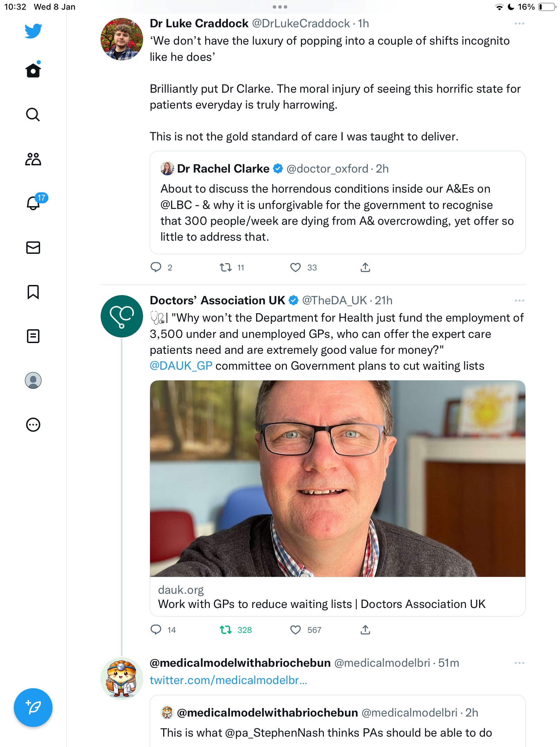Image resolution: width=560 pixels, height=747 pixels.
Task: Open the Communities people icon
Action: click(33, 159)
